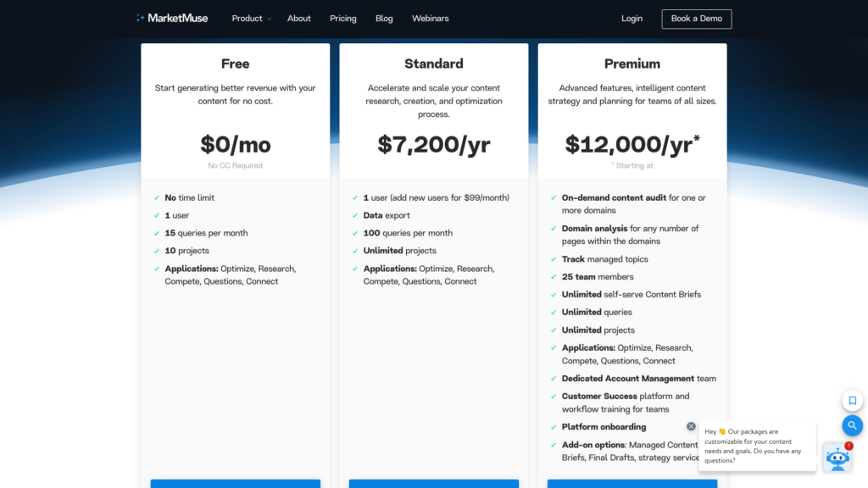Viewport: 868px width, 488px height.
Task: Click the Free plan heading
Action: tap(236, 64)
